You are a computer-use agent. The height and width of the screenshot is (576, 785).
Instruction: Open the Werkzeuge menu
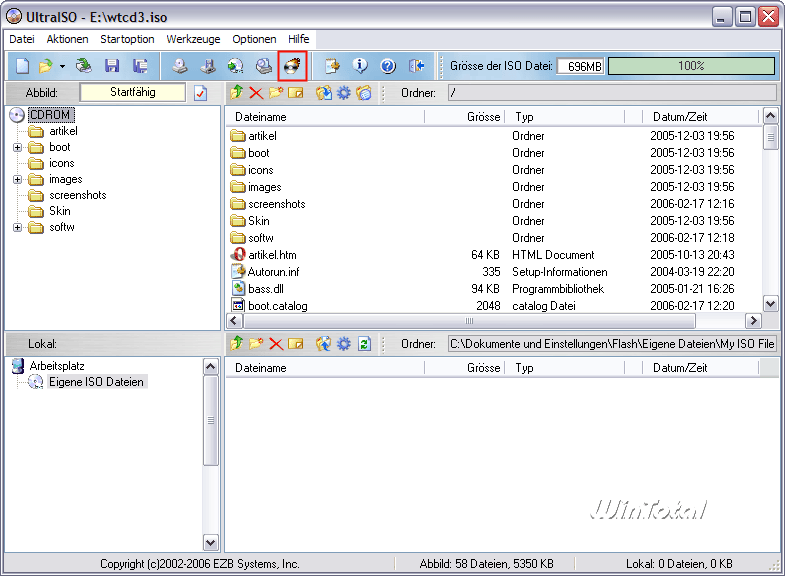pos(193,39)
